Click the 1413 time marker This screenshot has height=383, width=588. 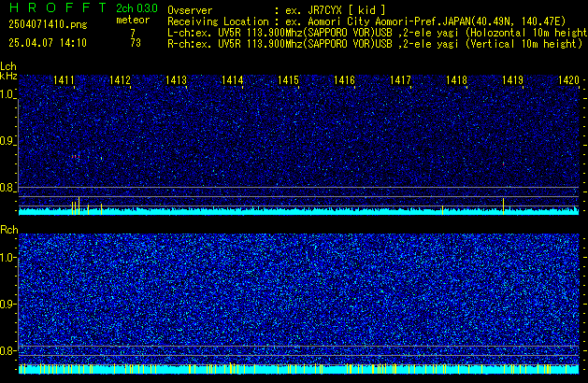177,80
